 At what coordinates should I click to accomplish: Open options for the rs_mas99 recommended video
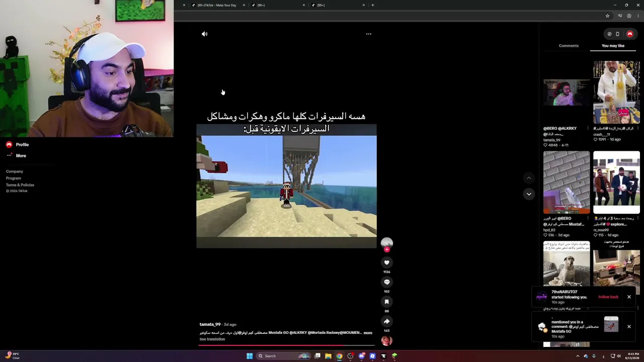point(637,218)
